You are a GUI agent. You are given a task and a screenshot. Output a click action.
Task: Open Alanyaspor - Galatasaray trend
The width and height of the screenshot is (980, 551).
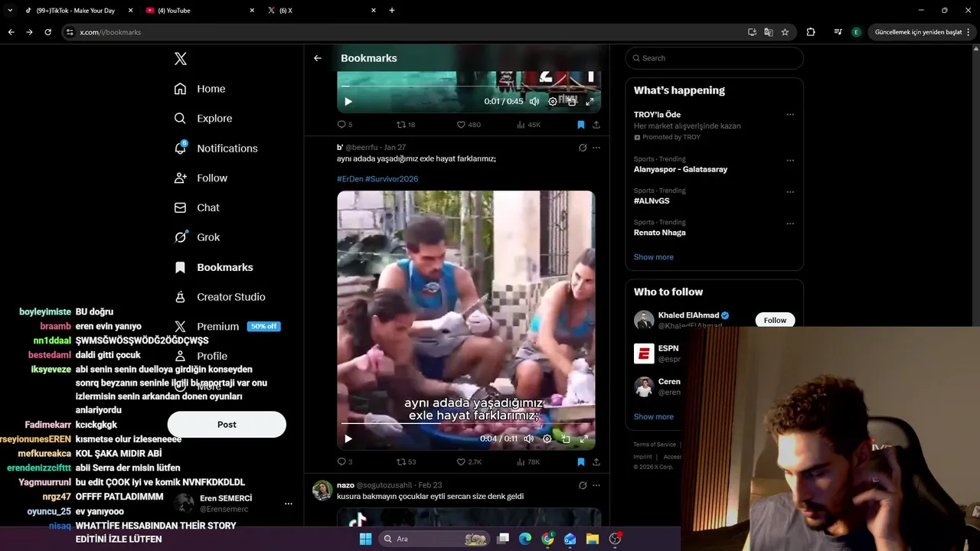(x=681, y=169)
